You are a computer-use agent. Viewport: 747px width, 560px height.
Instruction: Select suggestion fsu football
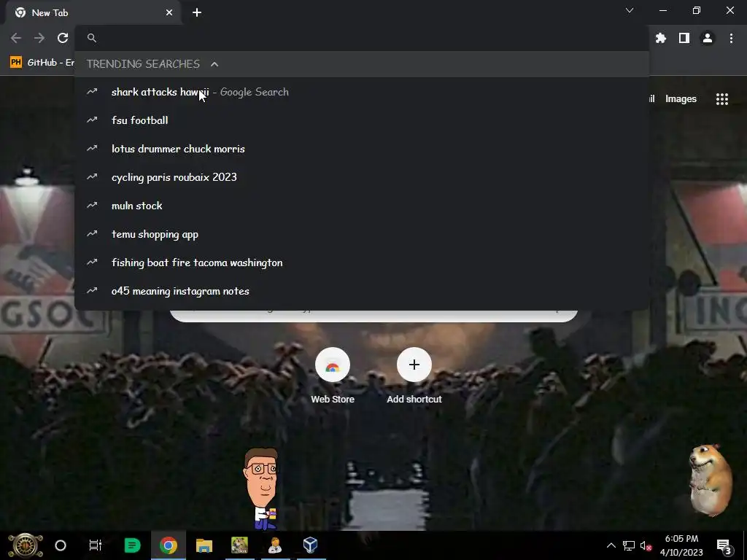pyautogui.click(x=362, y=120)
